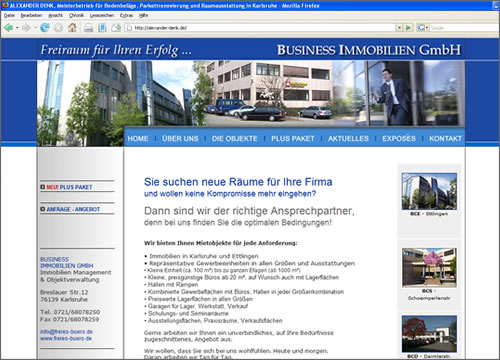Click the Stop loading icon
Image resolution: width=500 pixels, height=360 pixels.
58,28
